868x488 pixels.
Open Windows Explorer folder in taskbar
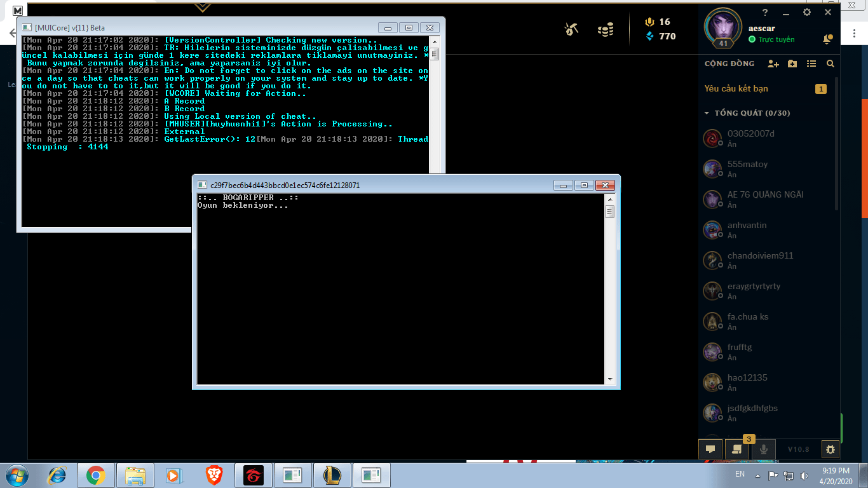(135, 475)
